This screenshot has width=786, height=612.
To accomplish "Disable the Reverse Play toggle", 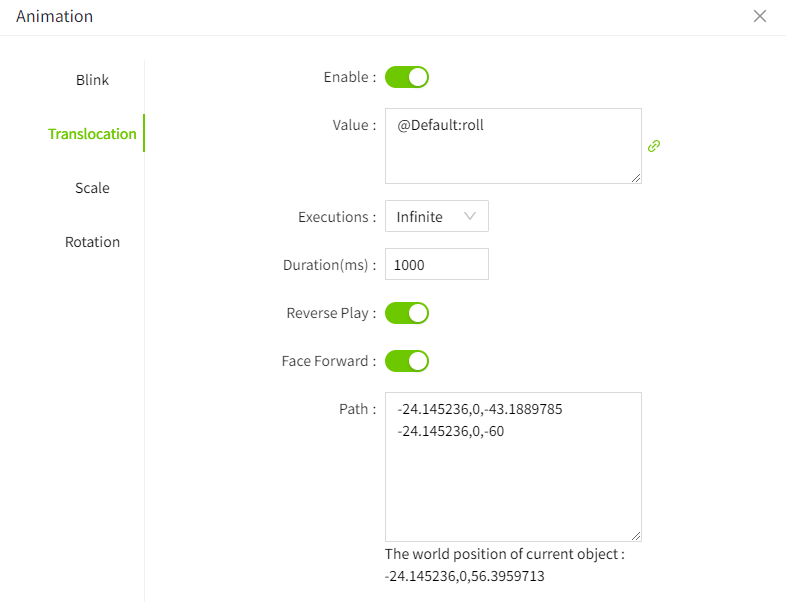I will tap(407, 313).
